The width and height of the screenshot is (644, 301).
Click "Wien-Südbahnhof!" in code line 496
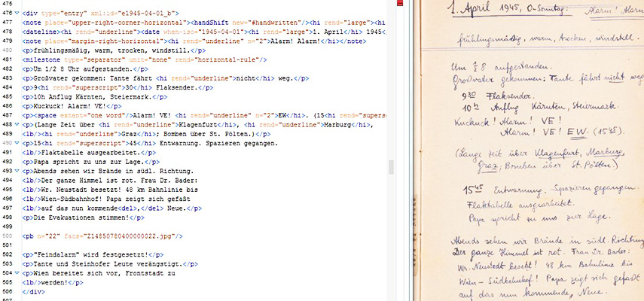pyautogui.click(x=72, y=199)
